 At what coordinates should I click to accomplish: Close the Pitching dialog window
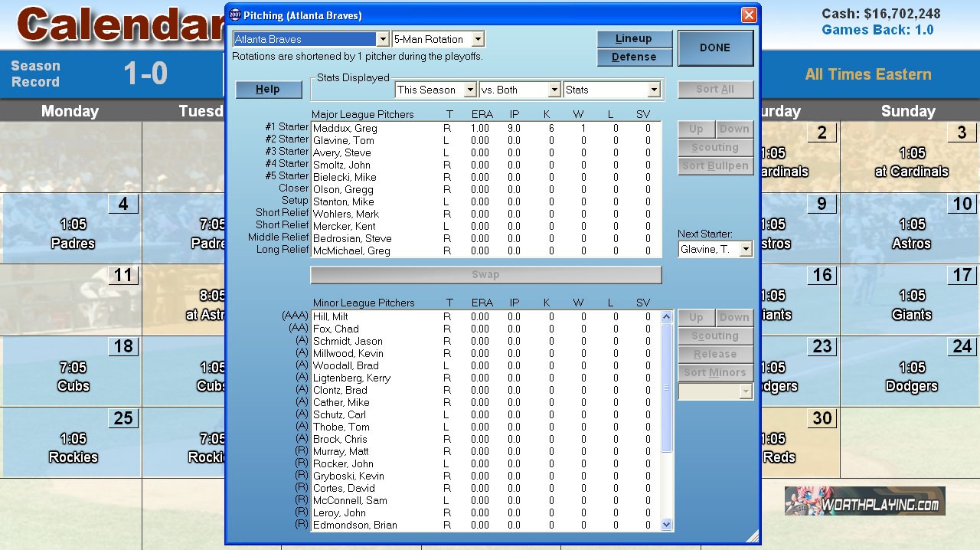tap(748, 15)
